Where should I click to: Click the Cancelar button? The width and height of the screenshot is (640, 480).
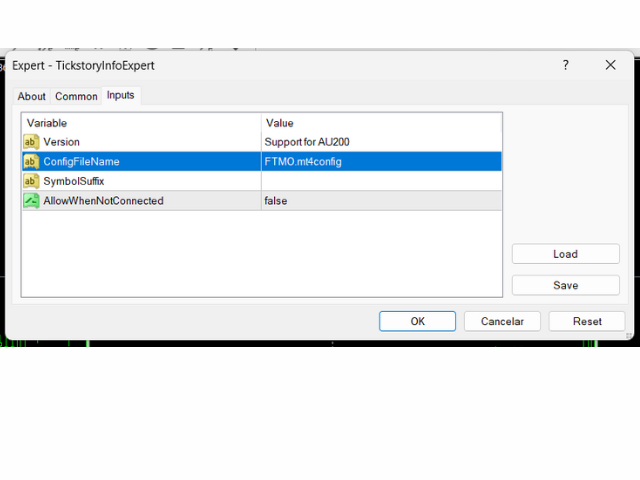tap(502, 321)
